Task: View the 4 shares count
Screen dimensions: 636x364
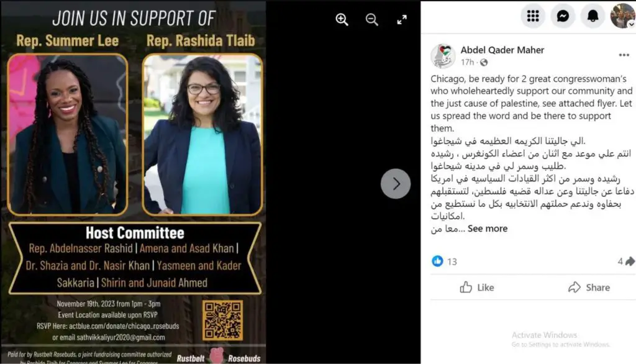Action: coord(625,262)
